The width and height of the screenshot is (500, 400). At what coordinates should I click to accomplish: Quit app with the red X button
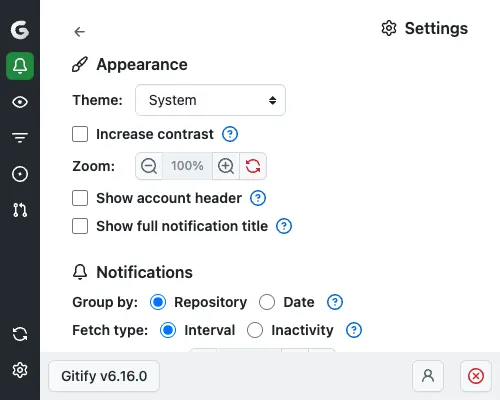(476, 376)
